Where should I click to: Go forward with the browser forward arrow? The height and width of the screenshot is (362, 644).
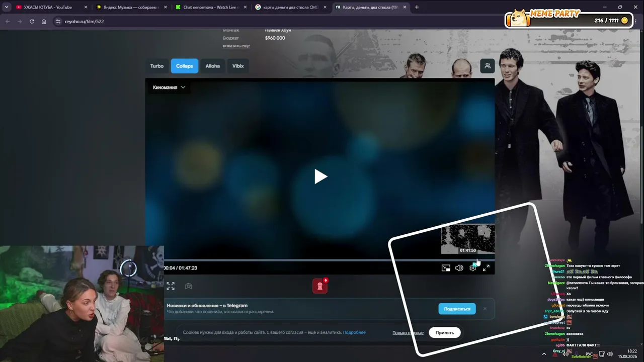pos(20,22)
